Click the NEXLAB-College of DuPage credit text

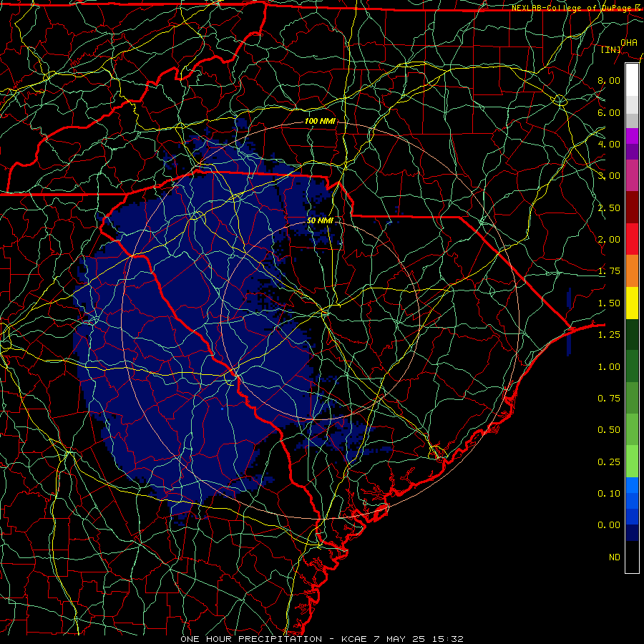575,8
